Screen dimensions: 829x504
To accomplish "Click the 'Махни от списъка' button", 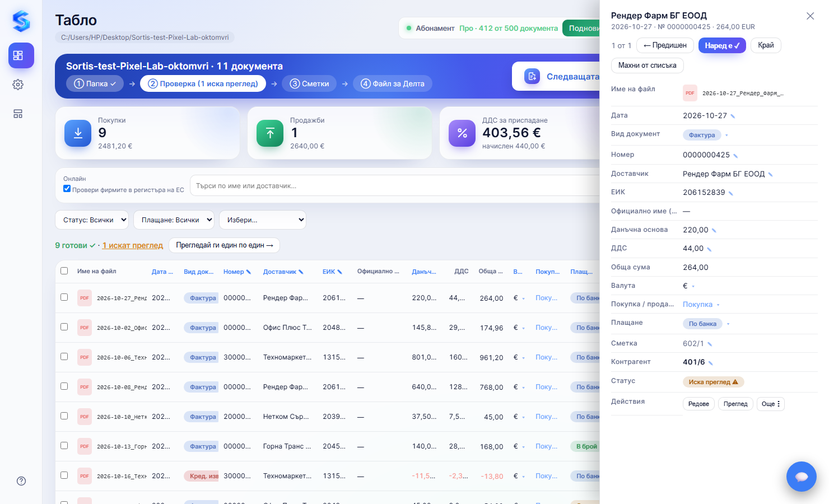I will (648, 66).
